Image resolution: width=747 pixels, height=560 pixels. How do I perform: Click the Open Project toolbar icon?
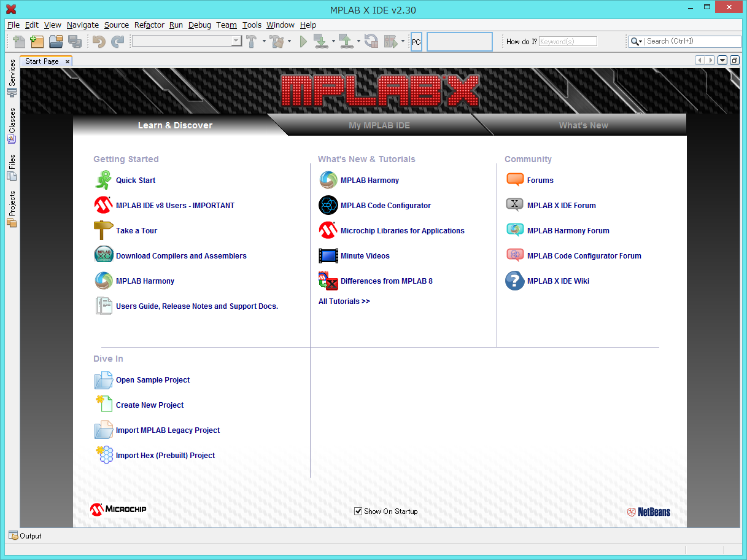click(x=56, y=42)
